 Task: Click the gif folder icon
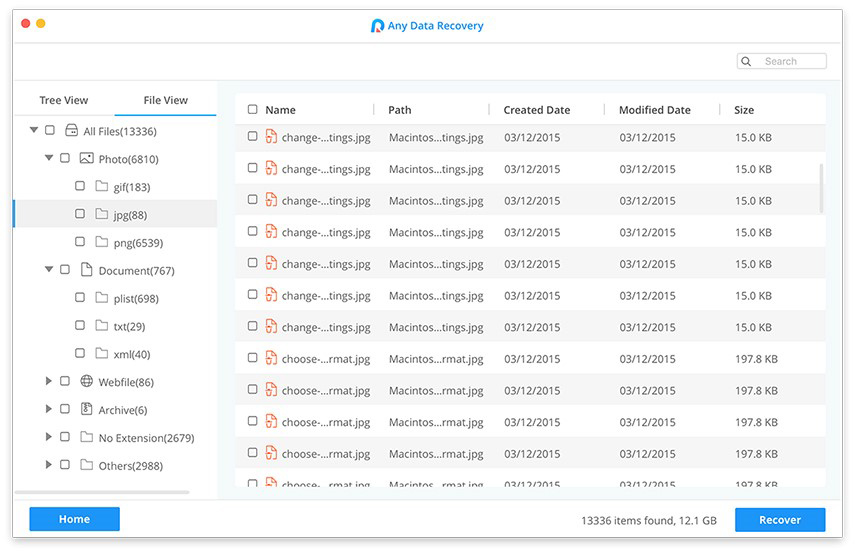[x=101, y=186]
